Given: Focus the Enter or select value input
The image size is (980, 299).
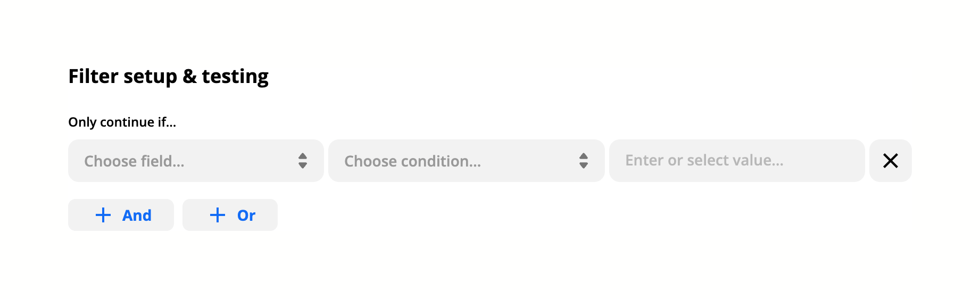Looking at the screenshot, I should [736, 161].
